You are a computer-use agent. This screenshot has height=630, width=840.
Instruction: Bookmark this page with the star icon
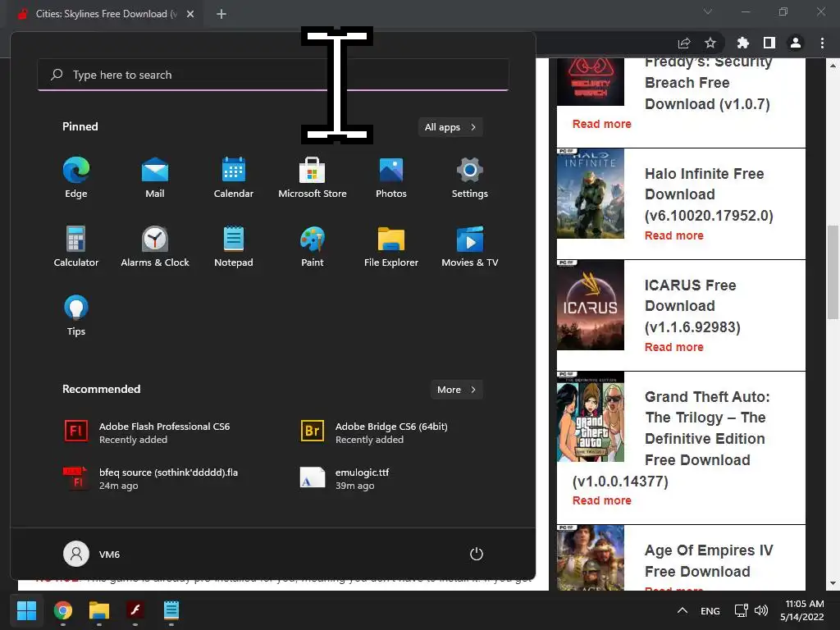[710, 43]
